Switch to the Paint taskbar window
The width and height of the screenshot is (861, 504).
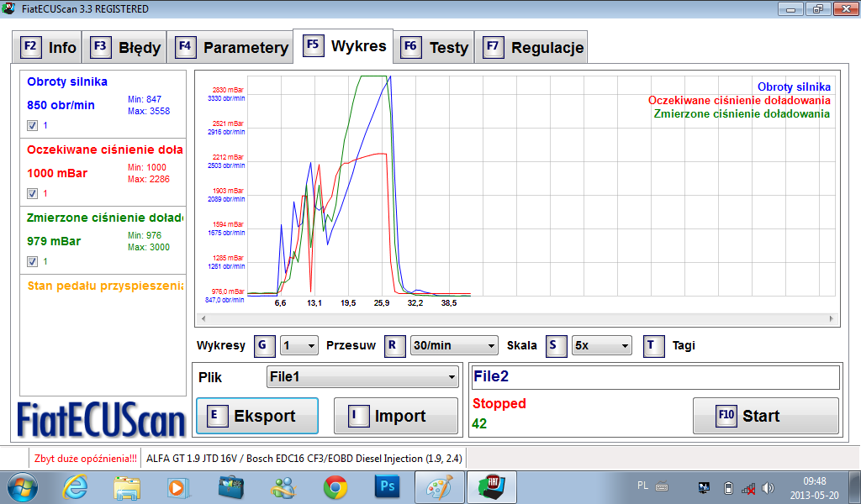point(439,487)
